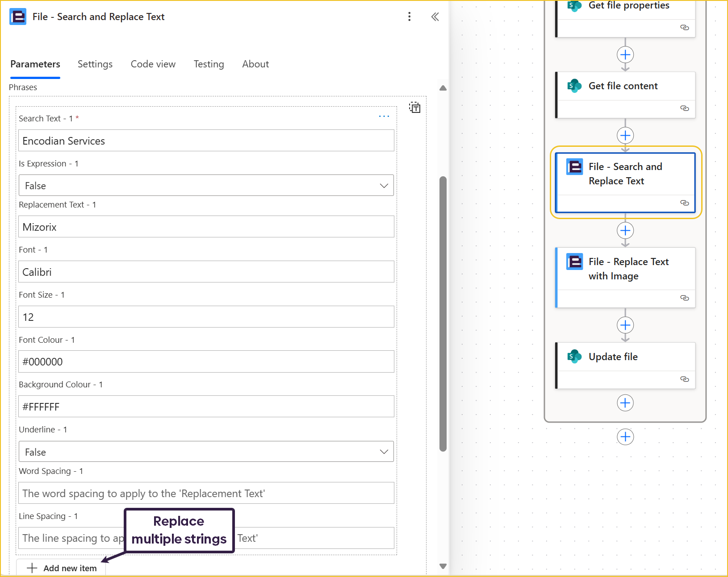Click the switch to input entire array icon

414,108
